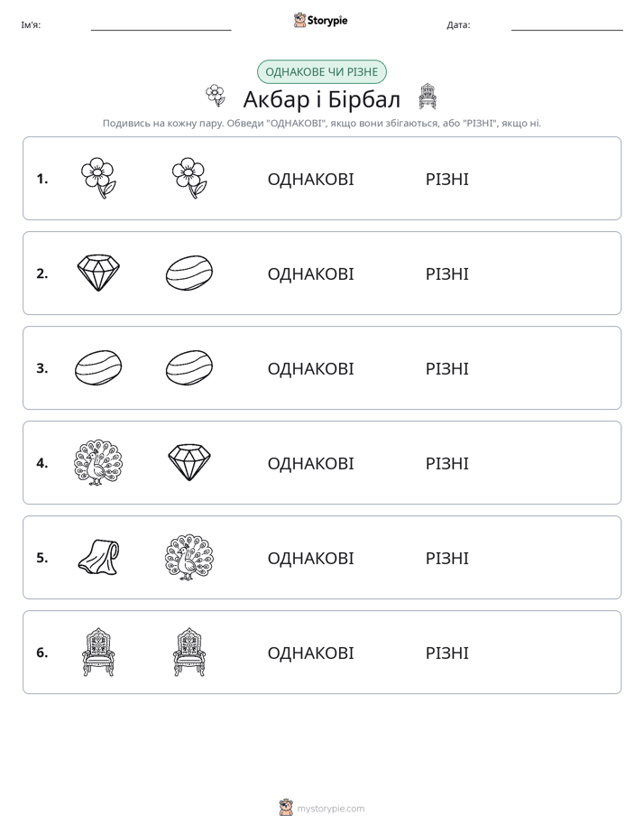
Task: Click the Storypie logo at the top
Action: click(x=320, y=20)
